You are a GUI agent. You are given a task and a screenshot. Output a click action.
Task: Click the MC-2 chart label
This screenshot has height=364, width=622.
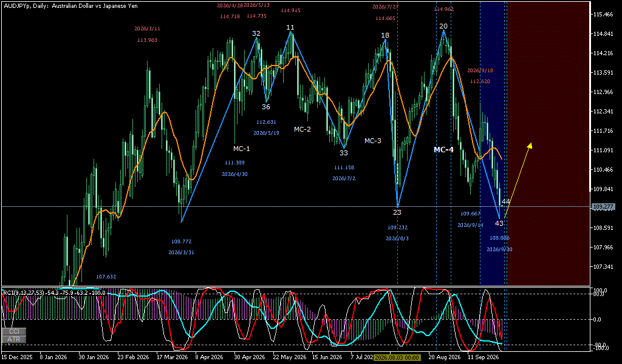click(x=302, y=129)
